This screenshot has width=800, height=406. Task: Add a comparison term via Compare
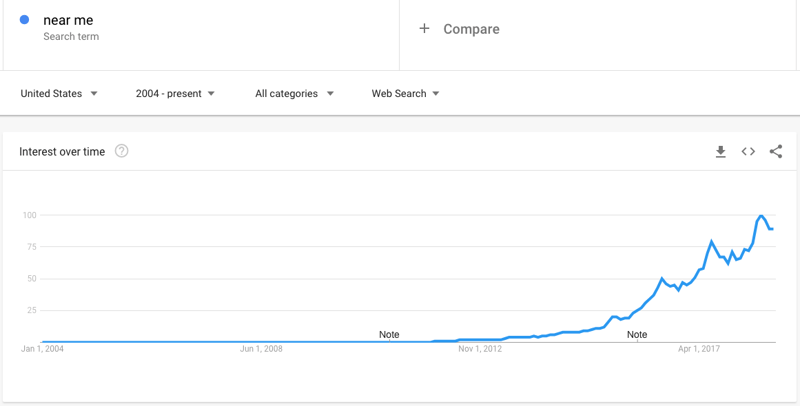click(471, 29)
